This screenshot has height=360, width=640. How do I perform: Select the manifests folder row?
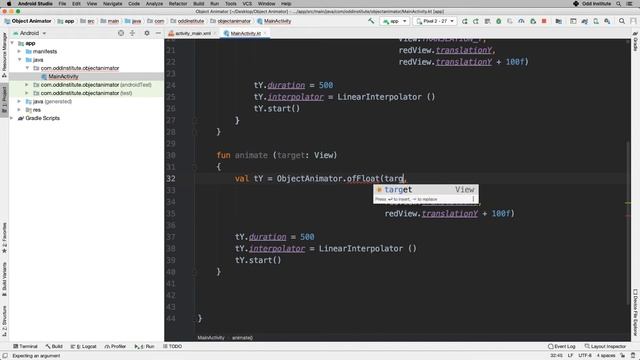tap(86, 51)
